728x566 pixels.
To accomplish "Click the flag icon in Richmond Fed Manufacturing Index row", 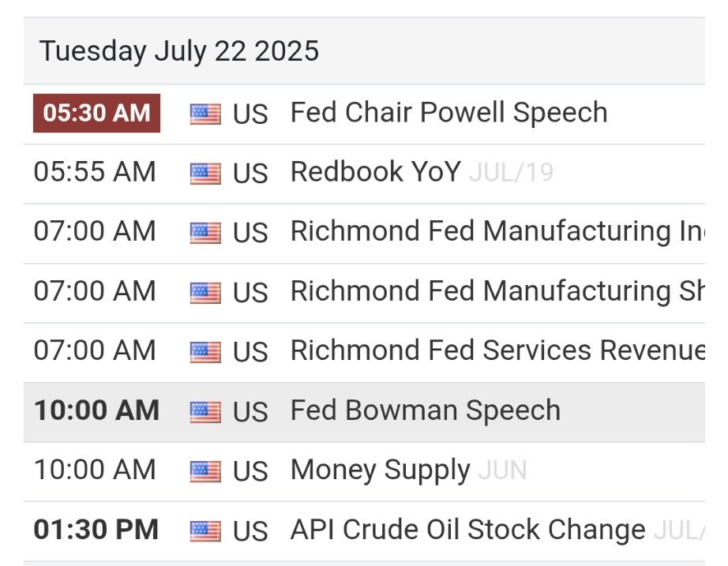I will [x=205, y=233].
